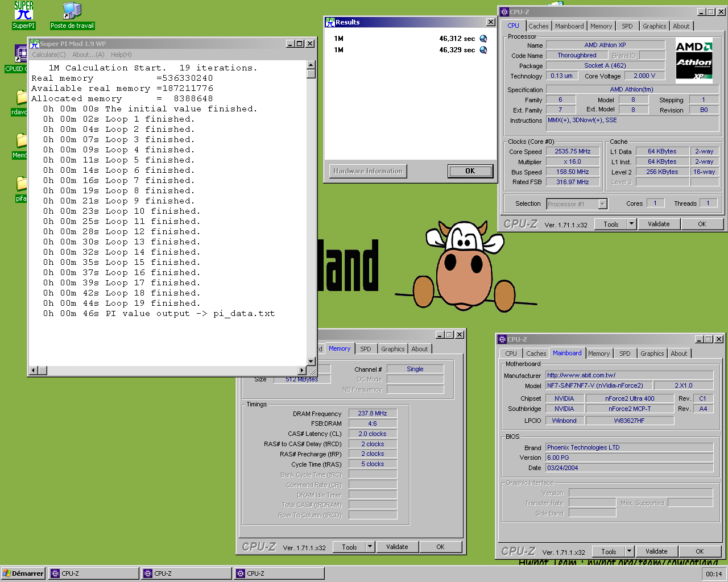
Task: Open the Démarrer start menu
Action: pos(23,573)
